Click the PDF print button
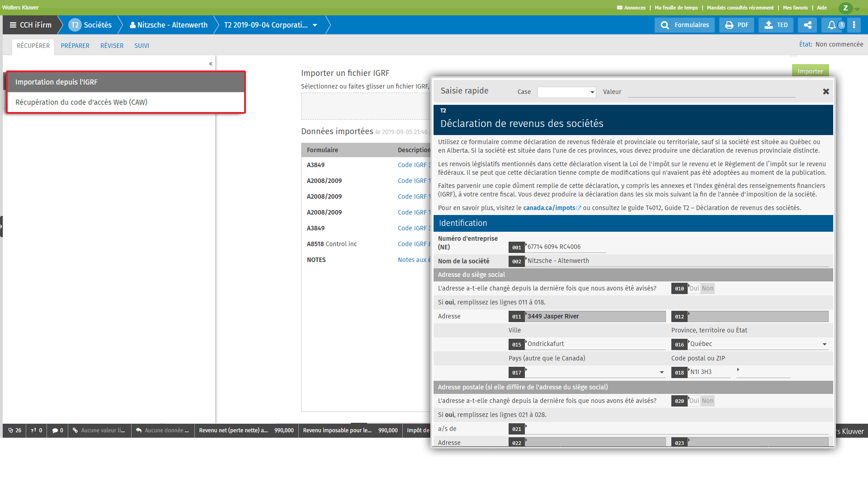Screen dimensions: 868x477 pyautogui.click(x=737, y=25)
